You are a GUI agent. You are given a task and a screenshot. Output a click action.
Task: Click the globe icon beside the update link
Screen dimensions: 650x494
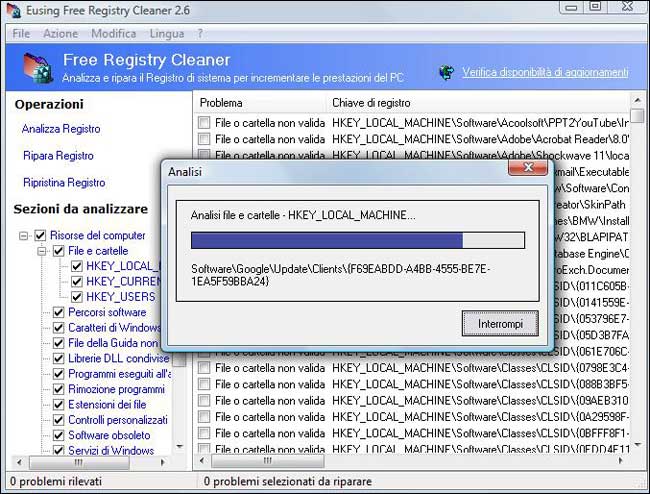[445, 72]
